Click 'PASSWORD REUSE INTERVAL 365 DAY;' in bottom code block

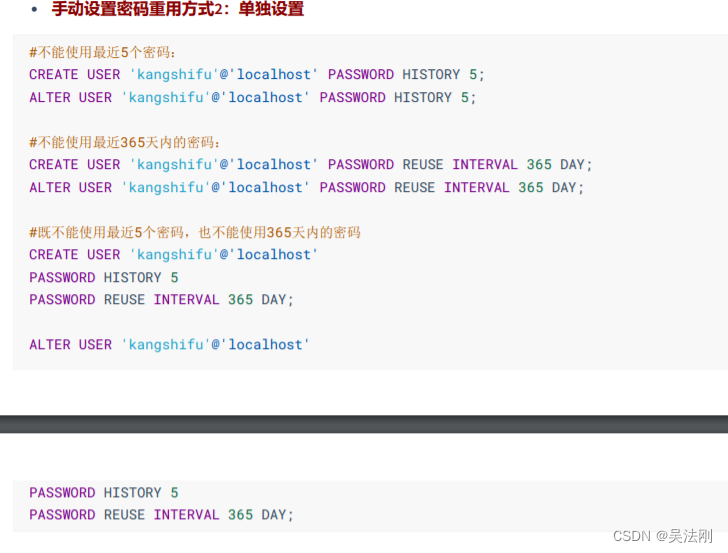(162, 515)
